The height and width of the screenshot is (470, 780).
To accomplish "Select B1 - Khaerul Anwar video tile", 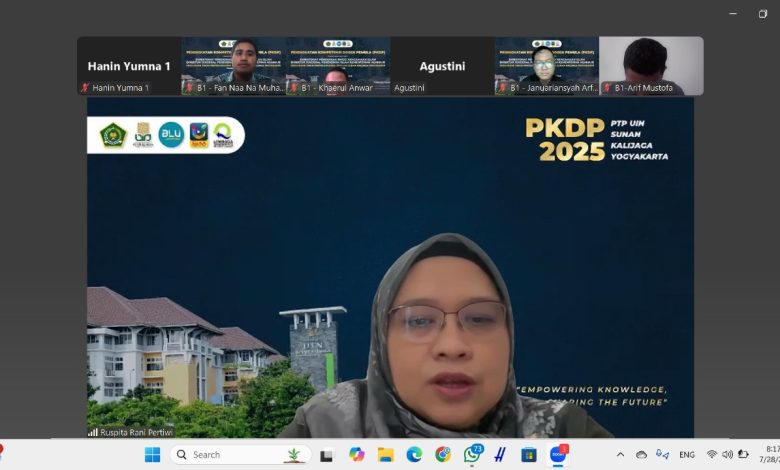I will pos(337,66).
